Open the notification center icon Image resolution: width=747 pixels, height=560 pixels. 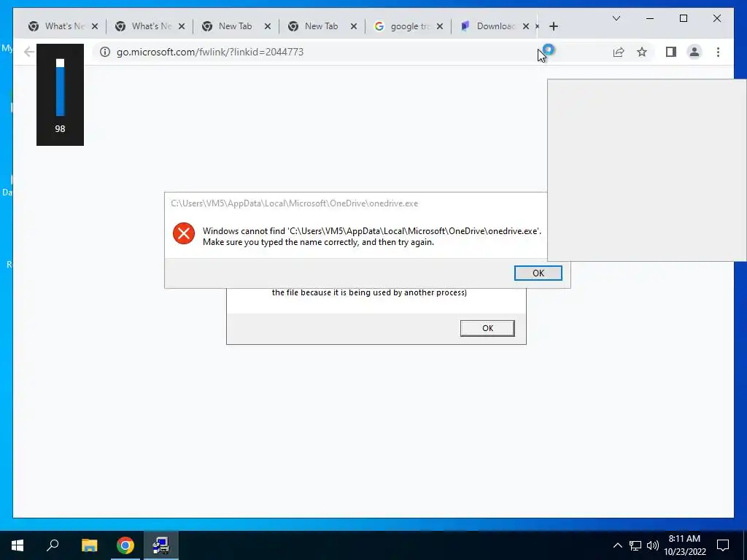coord(723,545)
